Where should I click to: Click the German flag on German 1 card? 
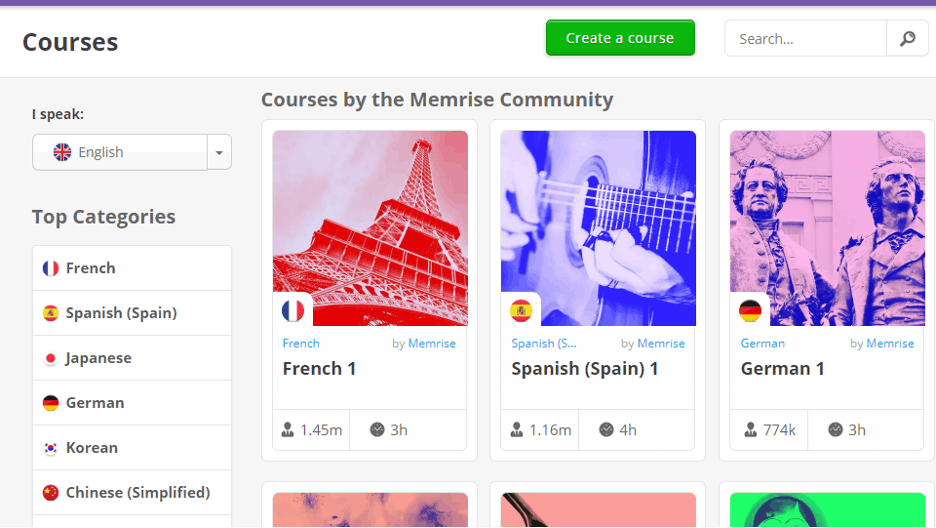[750, 311]
